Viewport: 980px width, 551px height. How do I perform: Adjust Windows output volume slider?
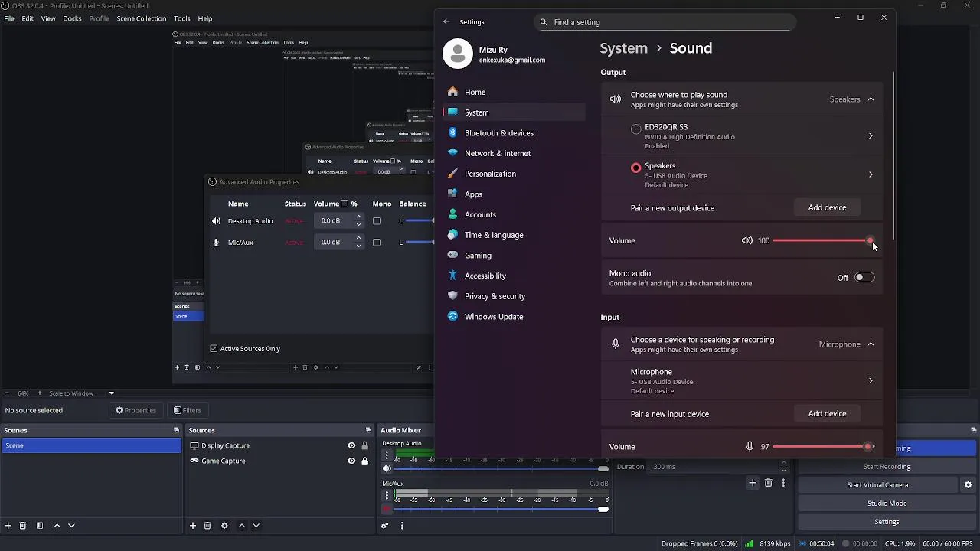tap(822, 240)
